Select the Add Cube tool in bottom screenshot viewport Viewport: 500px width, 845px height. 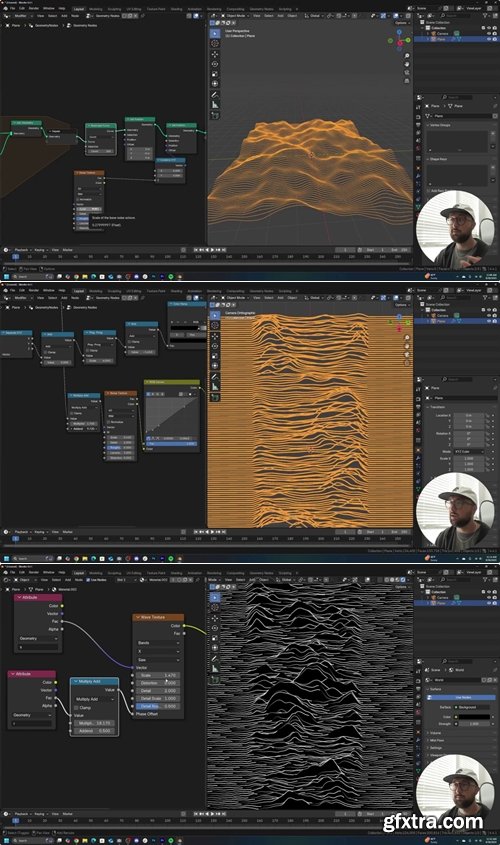pyautogui.click(x=215, y=680)
